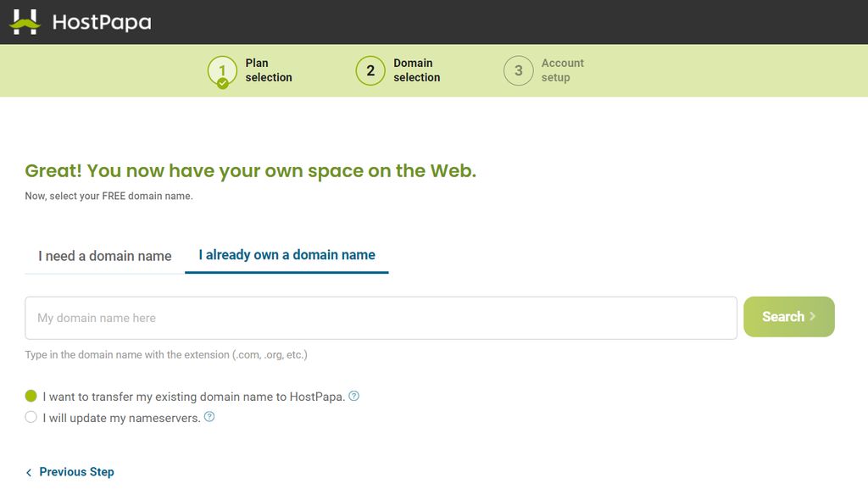This screenshot has height=489, width=868.
Task: Click the arrow chevron inside Search button
Action: [813, 316]
